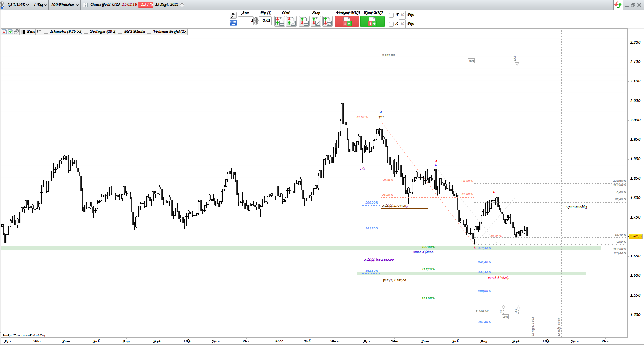Image resolution: width=644 pixels, height=345 pixels.
Task: Click the SXZ (1) 1.774,00 level label
Action: click(394, 206)
